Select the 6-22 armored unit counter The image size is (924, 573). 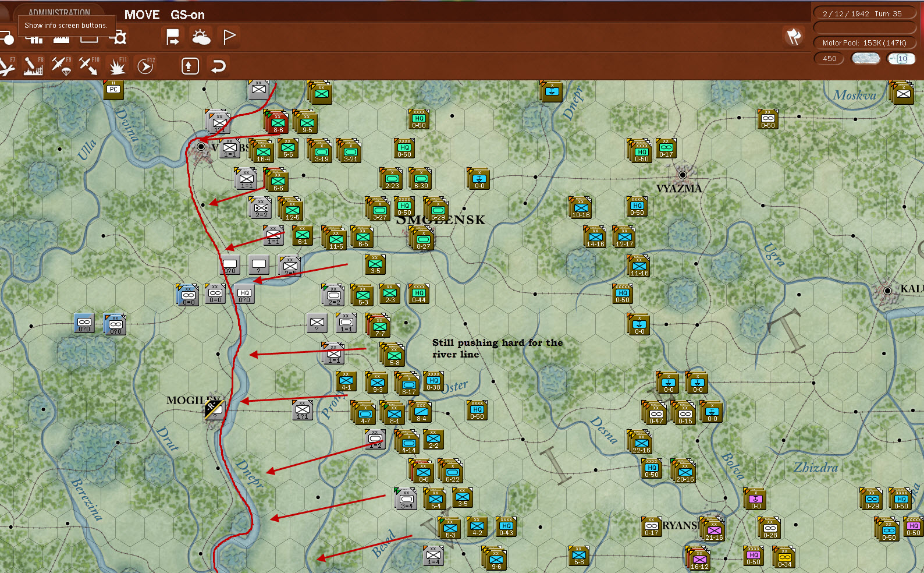coord(452,472)
